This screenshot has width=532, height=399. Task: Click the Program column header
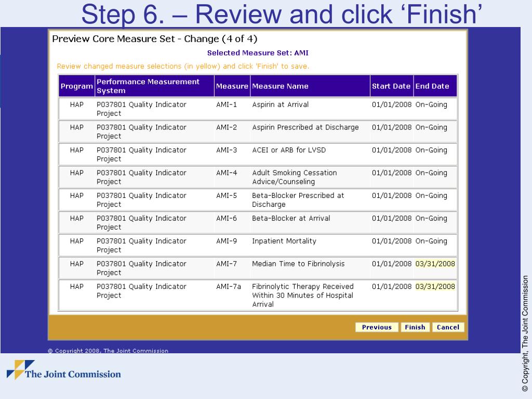pyautogui.click(x=77, y=86)
